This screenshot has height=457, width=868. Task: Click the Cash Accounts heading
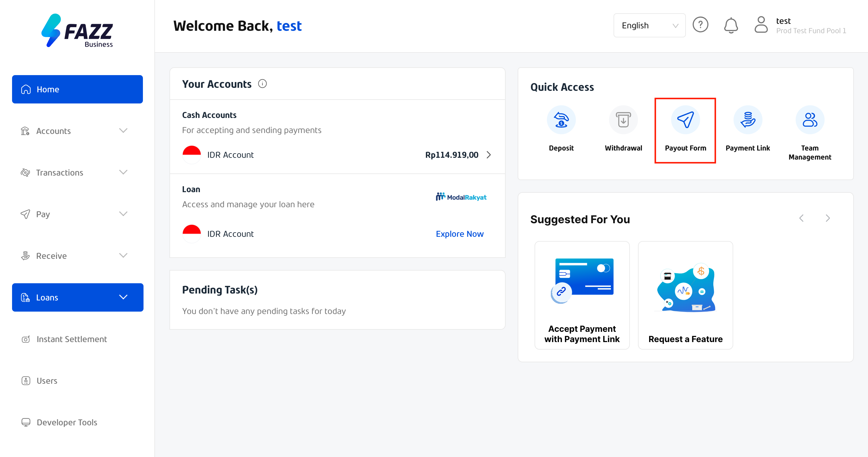pyautogui.click(x=209, y=115)
